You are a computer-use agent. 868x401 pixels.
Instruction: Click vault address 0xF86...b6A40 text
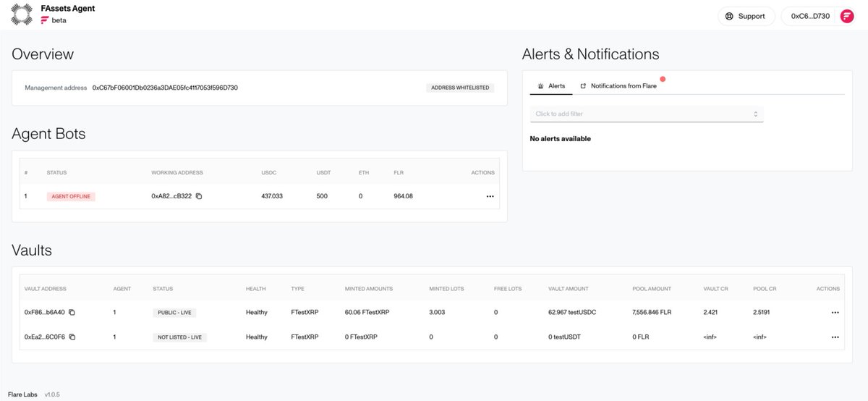45,312
